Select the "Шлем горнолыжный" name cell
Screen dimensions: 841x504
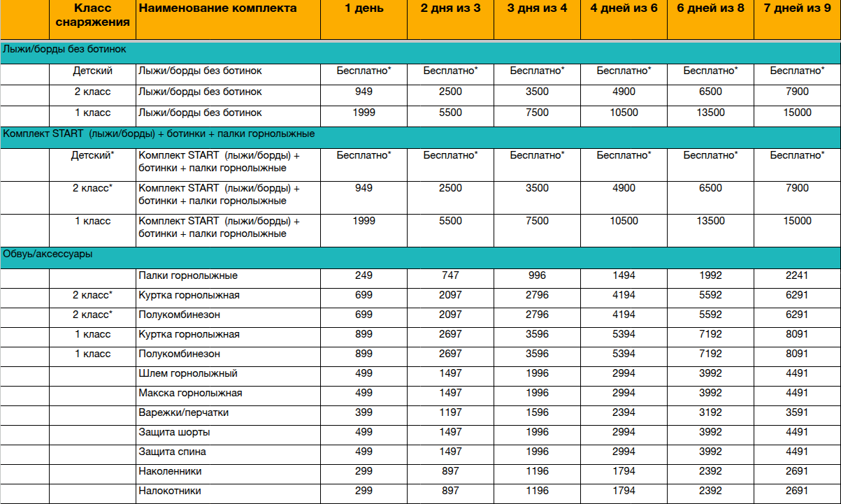[x=188, y=374]
